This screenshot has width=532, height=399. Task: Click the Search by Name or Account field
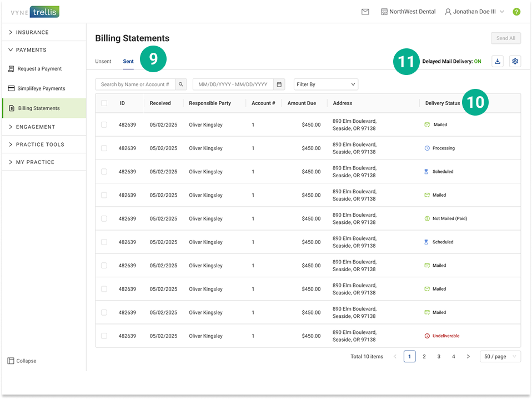pos(135,84)
